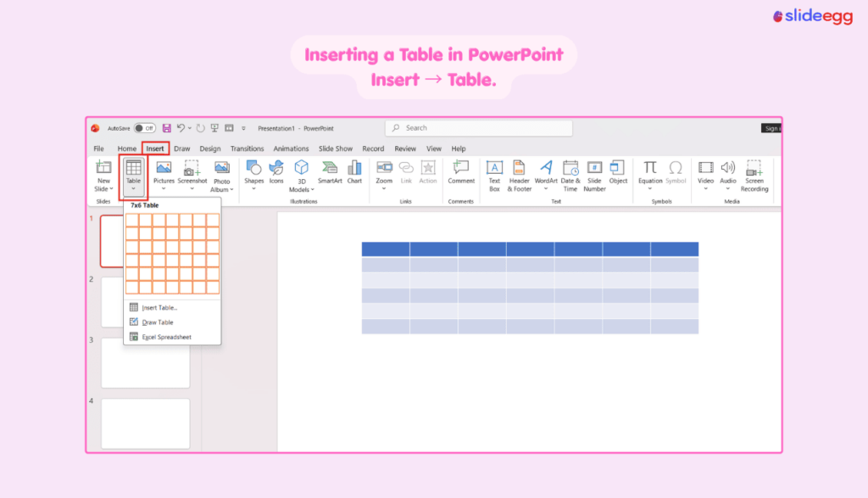The image size is (868, 498).
Task: Click the Pictures icon
Action: click(164, 167)
